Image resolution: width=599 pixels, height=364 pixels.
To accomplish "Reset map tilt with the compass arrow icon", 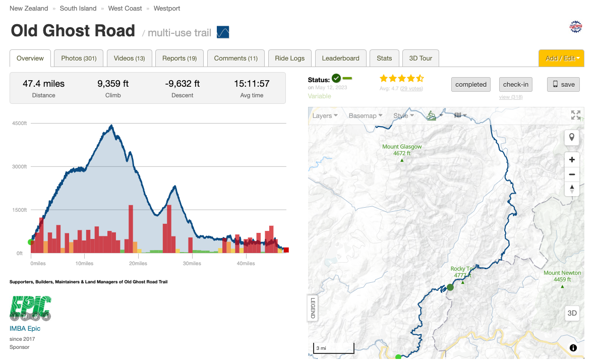I will pyautogui.click(x=572, y=189).
